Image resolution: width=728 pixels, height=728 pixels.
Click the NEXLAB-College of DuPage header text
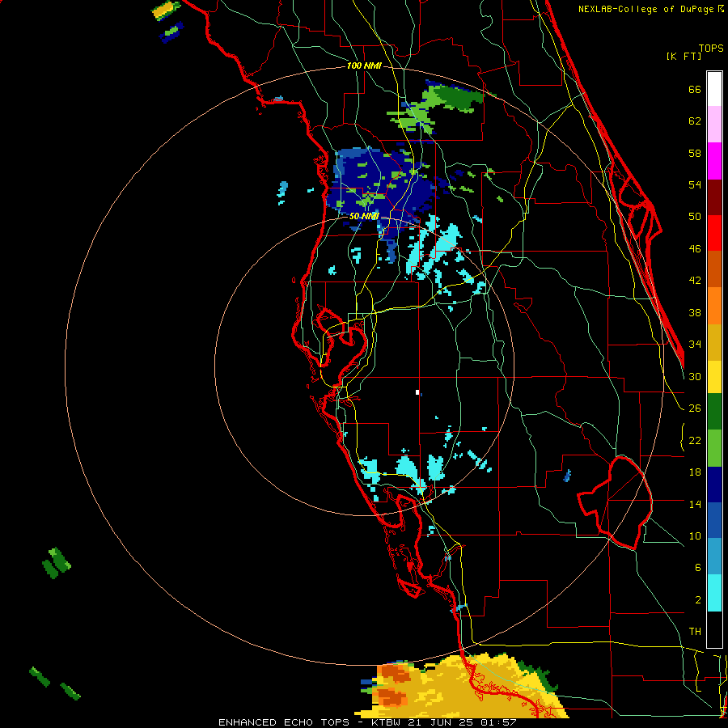tap(650, 9)
